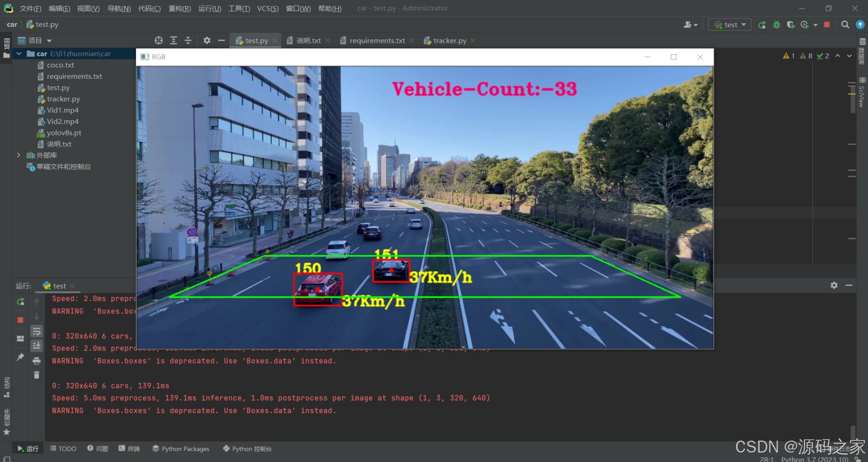
Task: Toggle soft-wrap in Run console
Action: [36, 332]
